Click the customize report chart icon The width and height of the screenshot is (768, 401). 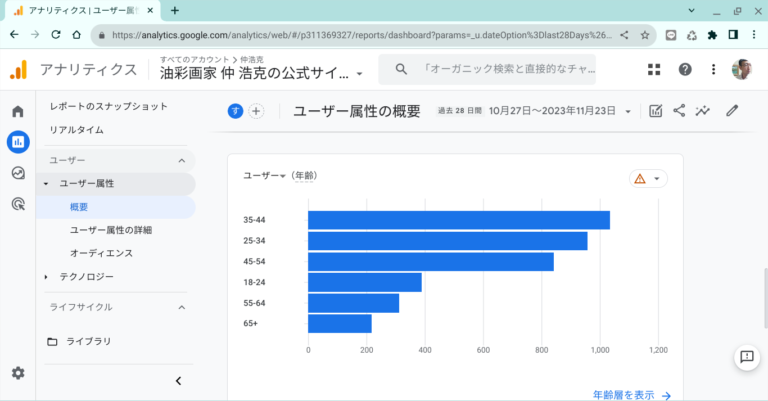tap(655, 111)
